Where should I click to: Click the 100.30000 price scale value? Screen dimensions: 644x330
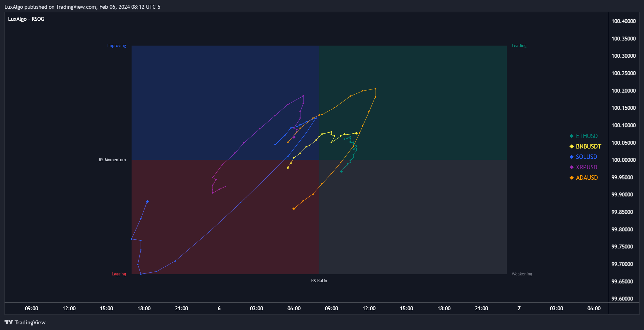point(624,56)
